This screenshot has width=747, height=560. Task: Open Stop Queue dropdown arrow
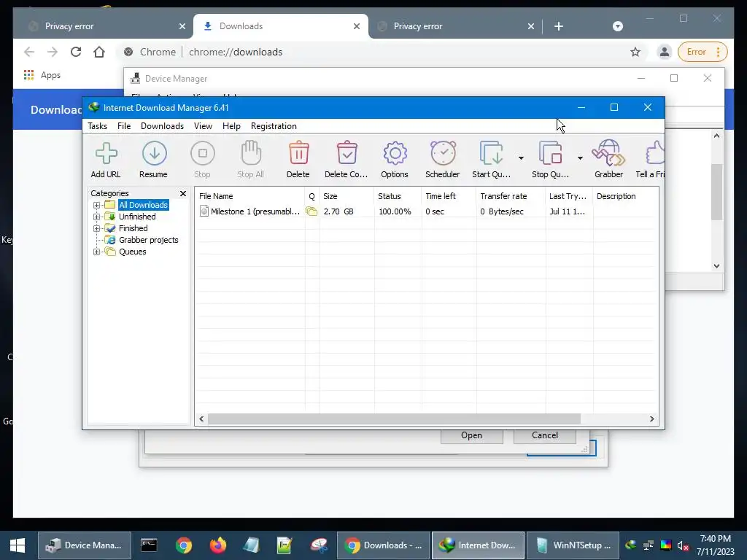click(580, 158)
